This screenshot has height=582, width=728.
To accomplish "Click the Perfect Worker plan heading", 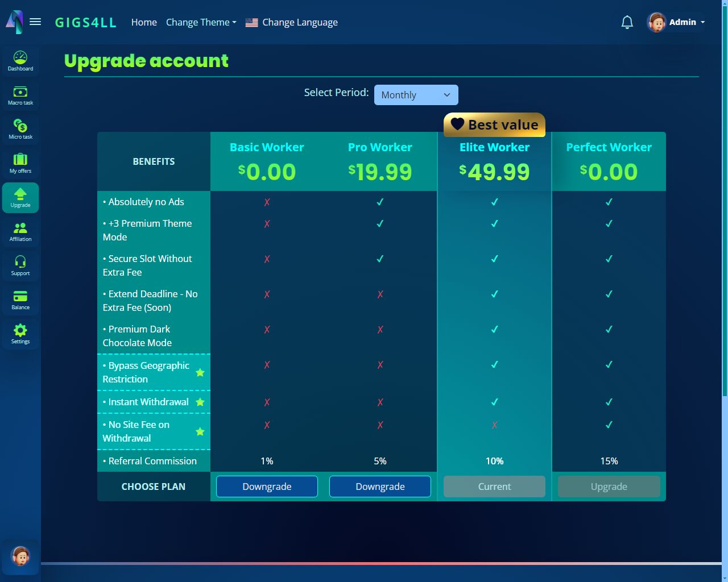I will [609, 147].
